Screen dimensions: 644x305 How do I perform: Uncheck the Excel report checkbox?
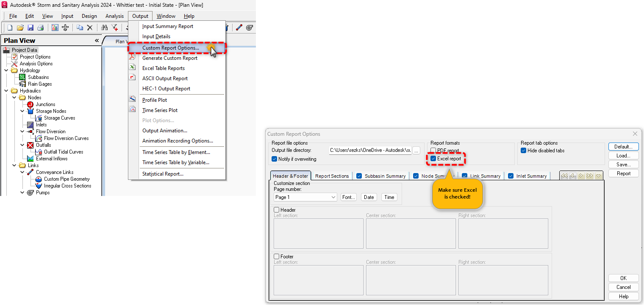pyautogui.click(x=434, y=158)
